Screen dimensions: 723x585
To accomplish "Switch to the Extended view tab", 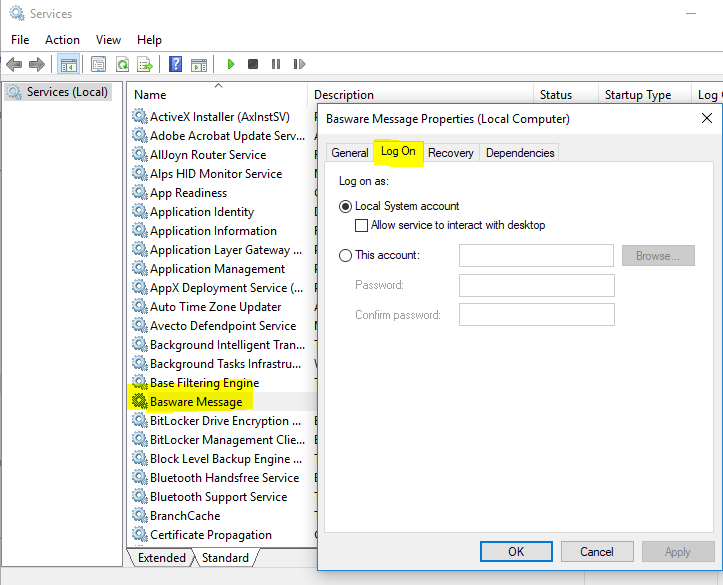I will tap(161, 558).
